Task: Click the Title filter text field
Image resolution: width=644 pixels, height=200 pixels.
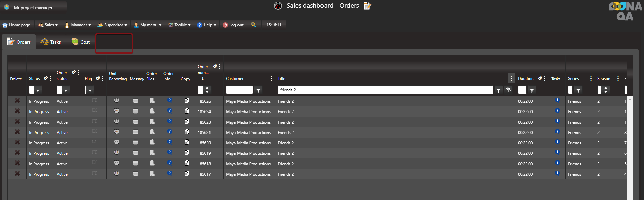Action: tap(385, 90)
